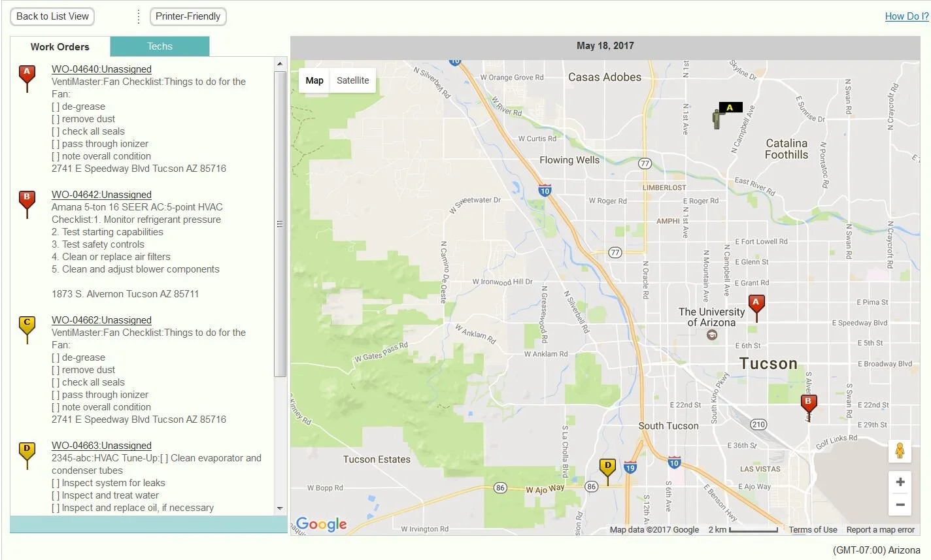
Task: Click The University of Arizona map icon
Action: [x=711, y=335]
